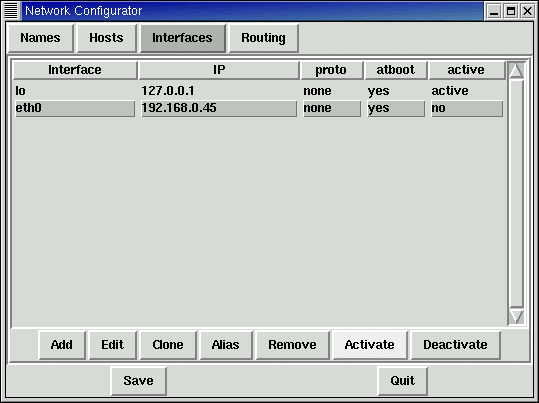Click the scrollbar down arrow
Viewport: 539px width, 403px height.
516,316
